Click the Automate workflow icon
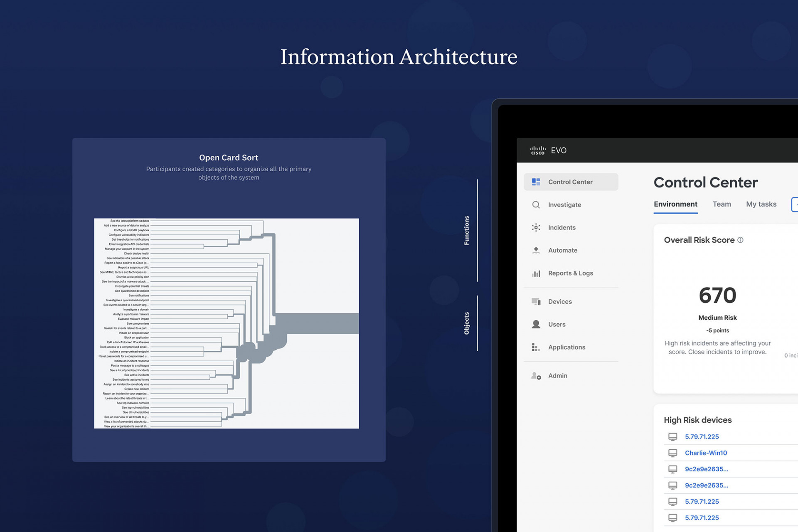Screen dimensions: 798x532 (536, 250)
